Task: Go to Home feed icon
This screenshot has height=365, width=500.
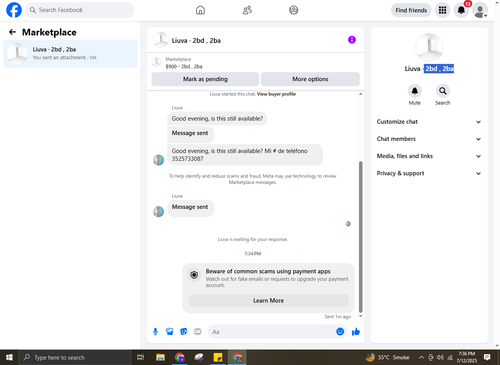Action: (200, 10)
